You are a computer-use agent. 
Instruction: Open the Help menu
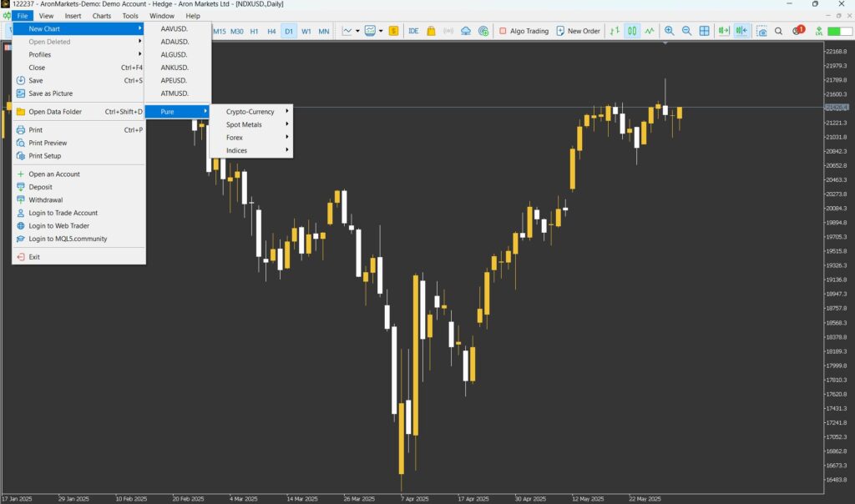click(193, 16)
